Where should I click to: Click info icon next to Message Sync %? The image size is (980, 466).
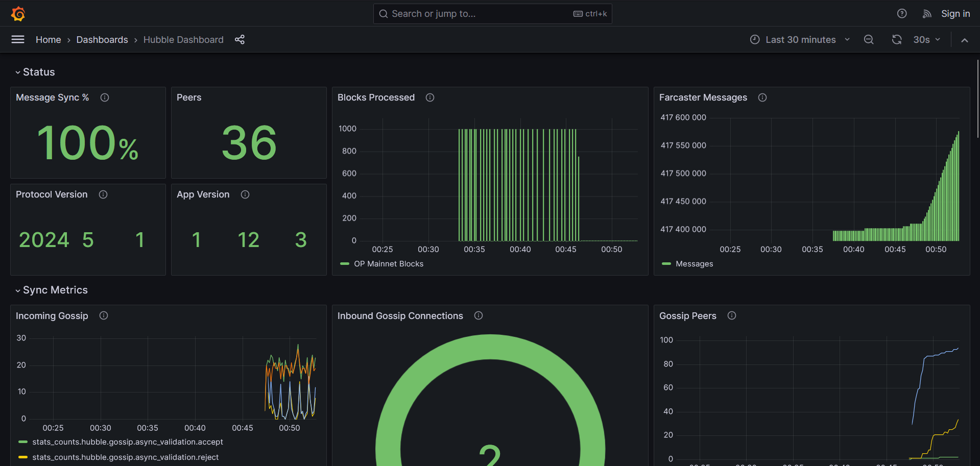[x=105, y=97]
